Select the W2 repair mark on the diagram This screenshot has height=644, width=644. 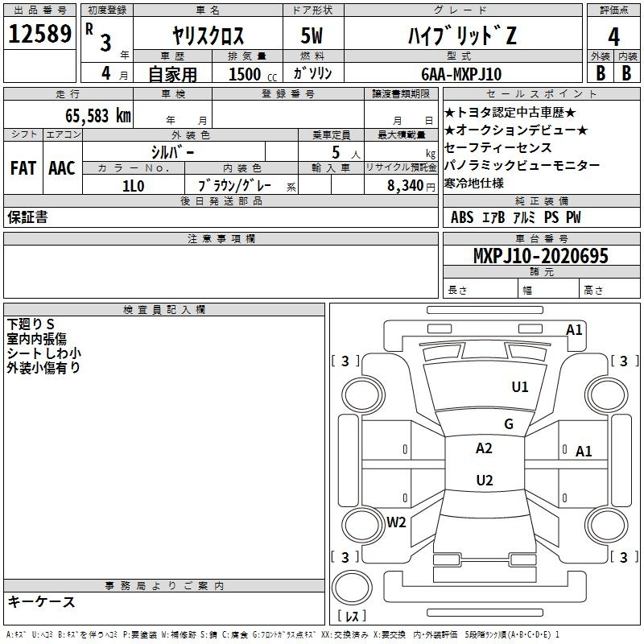396,522
